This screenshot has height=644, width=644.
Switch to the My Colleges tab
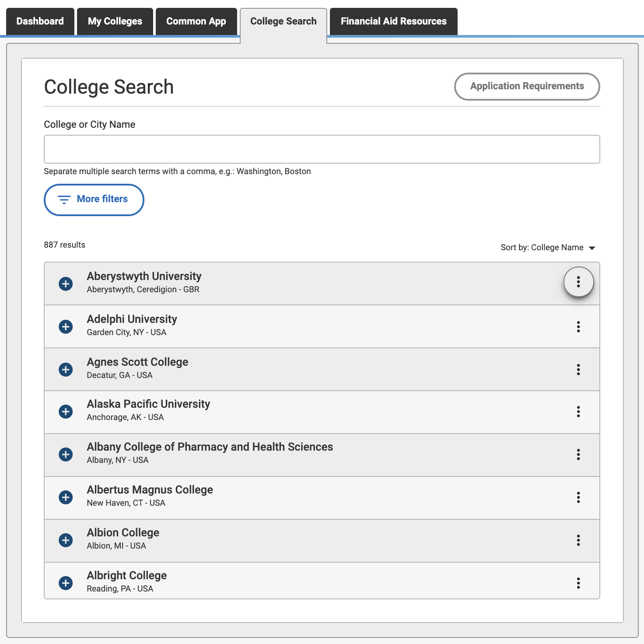115,21
